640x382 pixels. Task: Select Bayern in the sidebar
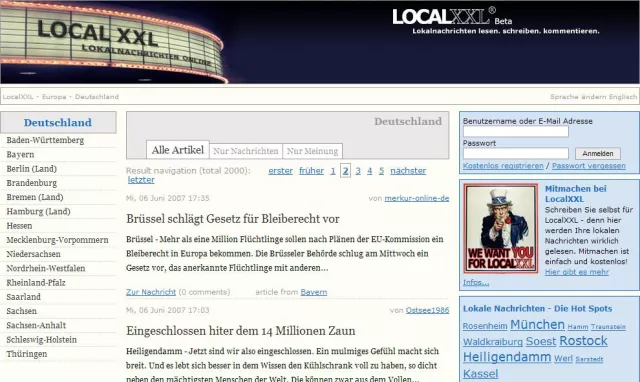tap(20, 154)
